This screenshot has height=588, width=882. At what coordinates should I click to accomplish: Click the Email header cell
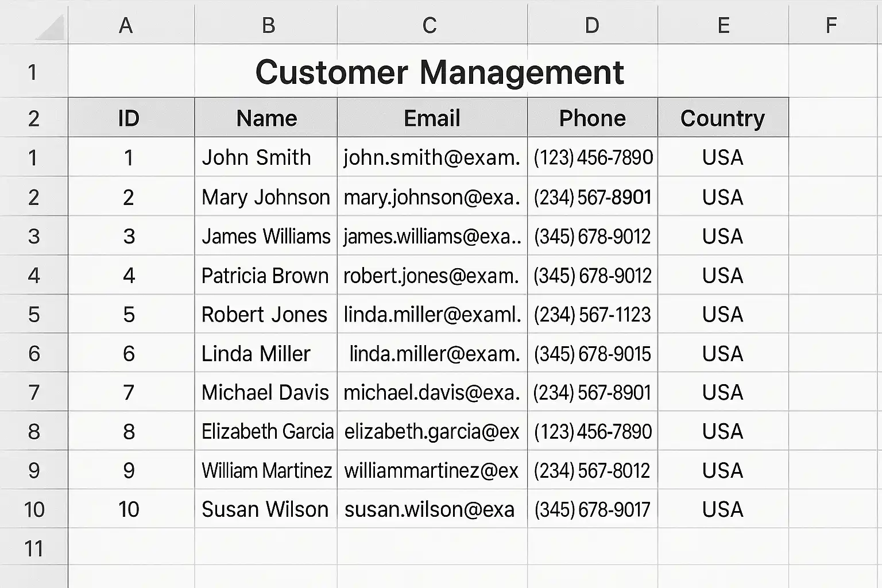pos(432,118)
